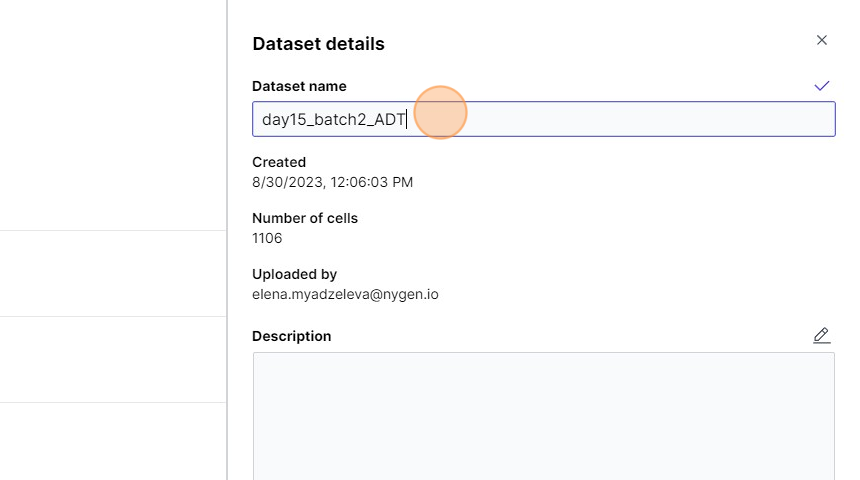Click the Number of cells label
Image resolution: width=860 pixels, height=480 pixels.
tap(305, 218)
